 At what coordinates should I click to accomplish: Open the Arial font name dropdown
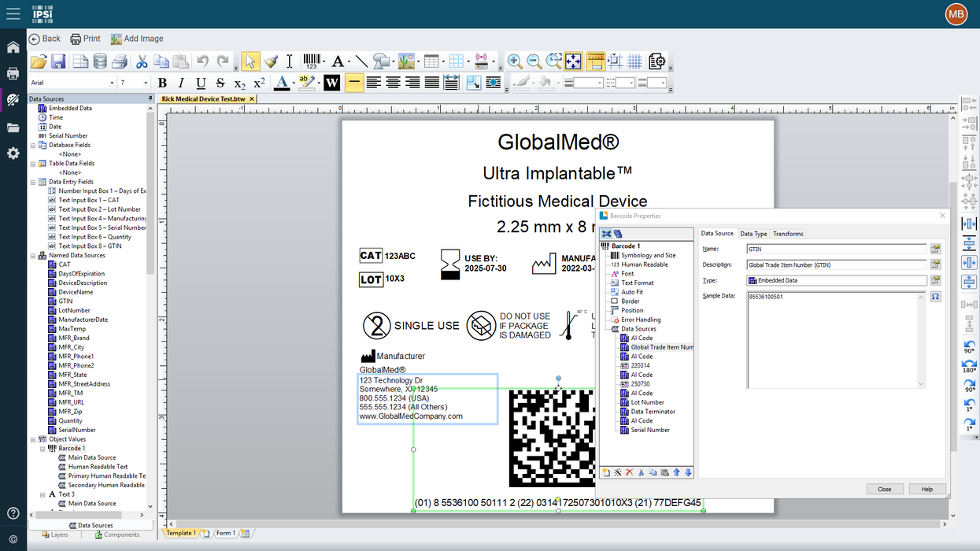tap(112, 83)
